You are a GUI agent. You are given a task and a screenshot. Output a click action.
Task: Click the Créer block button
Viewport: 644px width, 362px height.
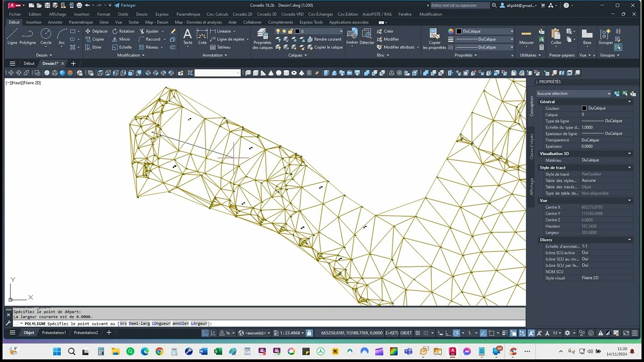click(385, 31)
